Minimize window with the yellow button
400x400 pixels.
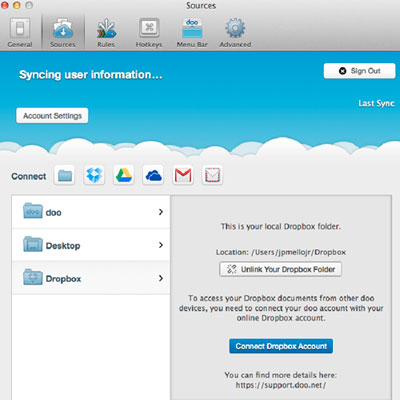17,5
